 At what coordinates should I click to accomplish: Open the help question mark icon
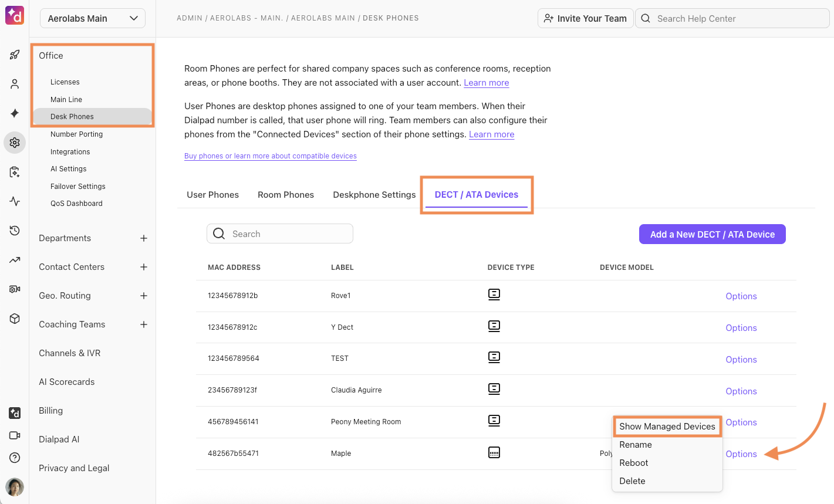15,458
